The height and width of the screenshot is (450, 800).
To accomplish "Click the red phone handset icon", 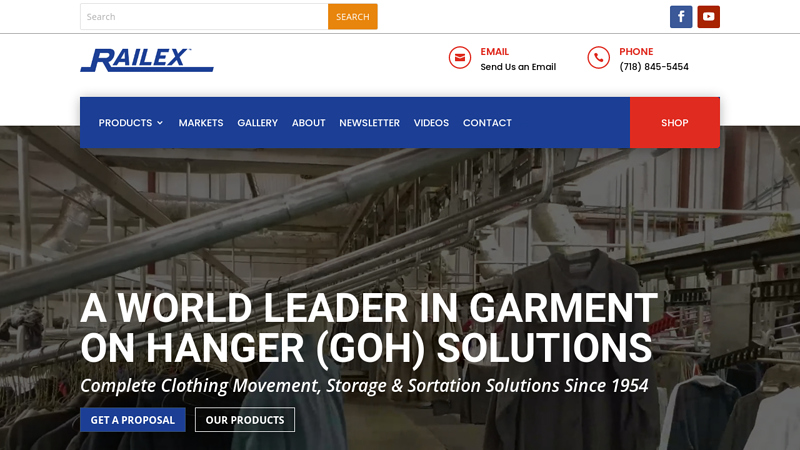I will [598, 58].
